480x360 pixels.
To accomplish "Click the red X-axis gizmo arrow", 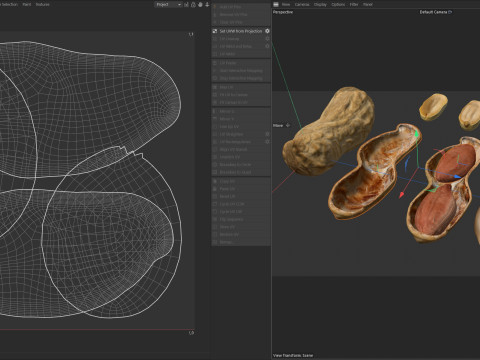I will coord(402,195).
